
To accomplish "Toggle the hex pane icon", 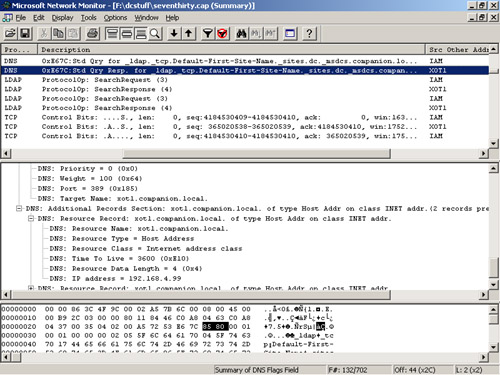I will [141, 33].
